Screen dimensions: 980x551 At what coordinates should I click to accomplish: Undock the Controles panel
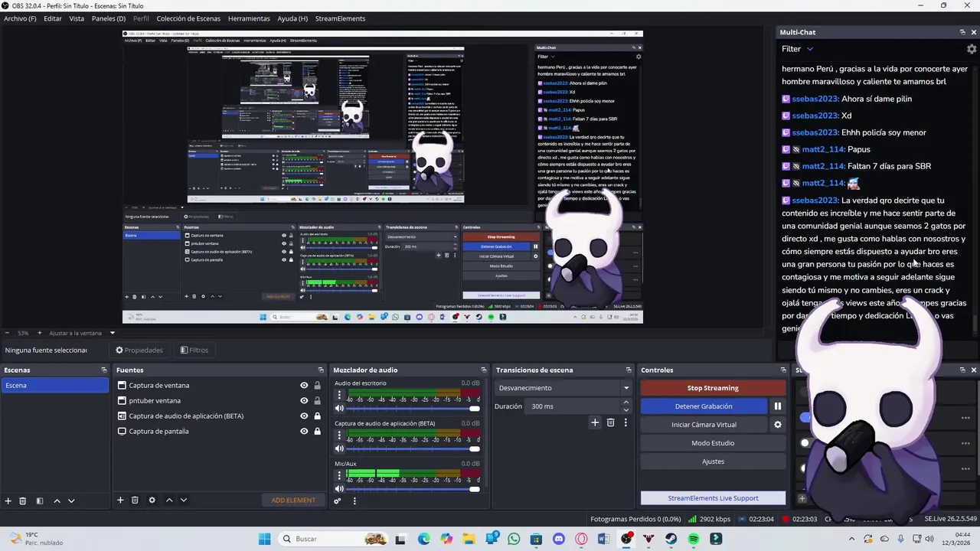point(782,370)
